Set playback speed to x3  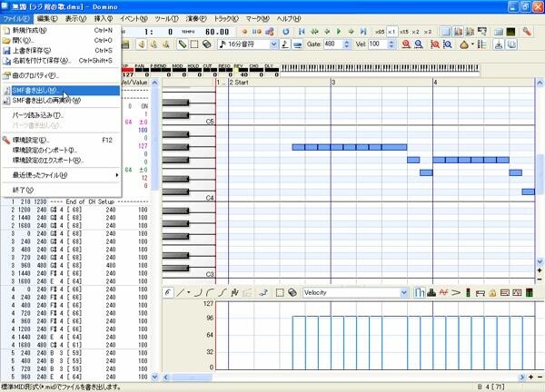(x=428, y=32)
